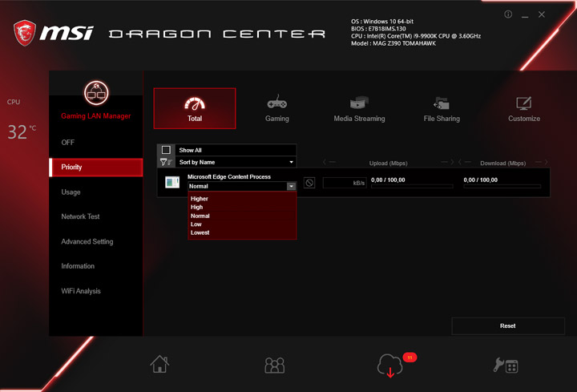The image size is (577, 392).
Task: Click the MSI dragon shield logo
Action: [25, 33]
